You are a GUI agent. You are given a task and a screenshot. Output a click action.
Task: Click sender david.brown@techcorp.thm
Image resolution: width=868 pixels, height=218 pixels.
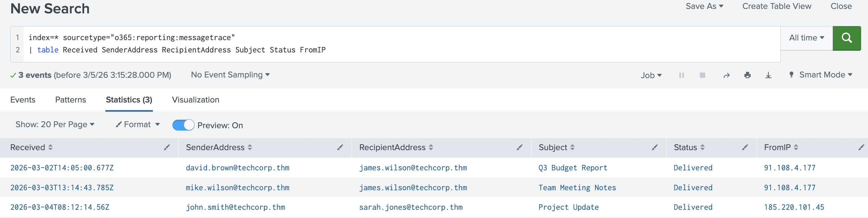[238, 168]
